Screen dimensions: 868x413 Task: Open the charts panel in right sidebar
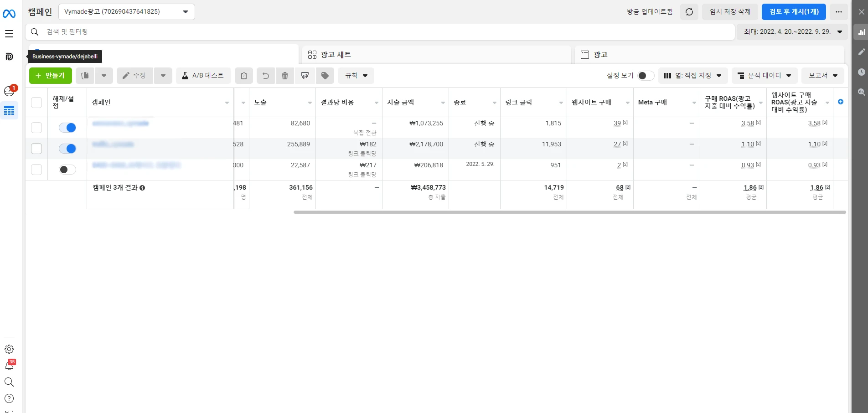click(861, 32)
